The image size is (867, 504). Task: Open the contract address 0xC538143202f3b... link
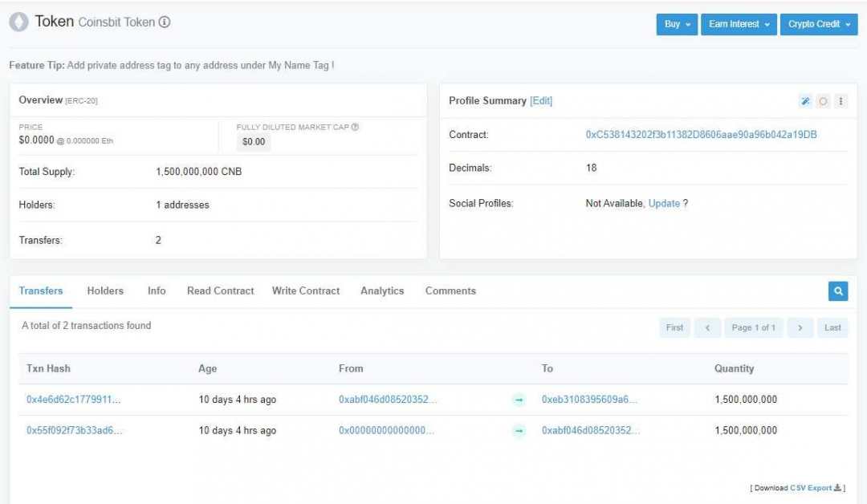point(701,135)
